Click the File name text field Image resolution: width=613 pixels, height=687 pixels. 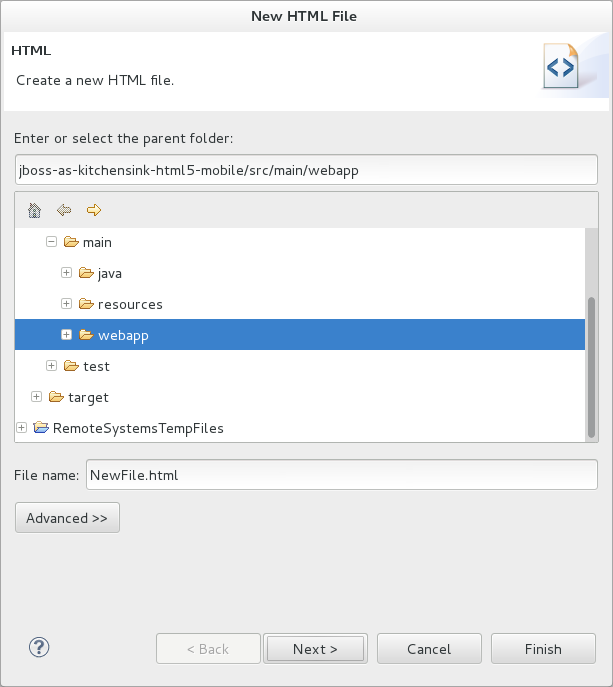point(341,476)
